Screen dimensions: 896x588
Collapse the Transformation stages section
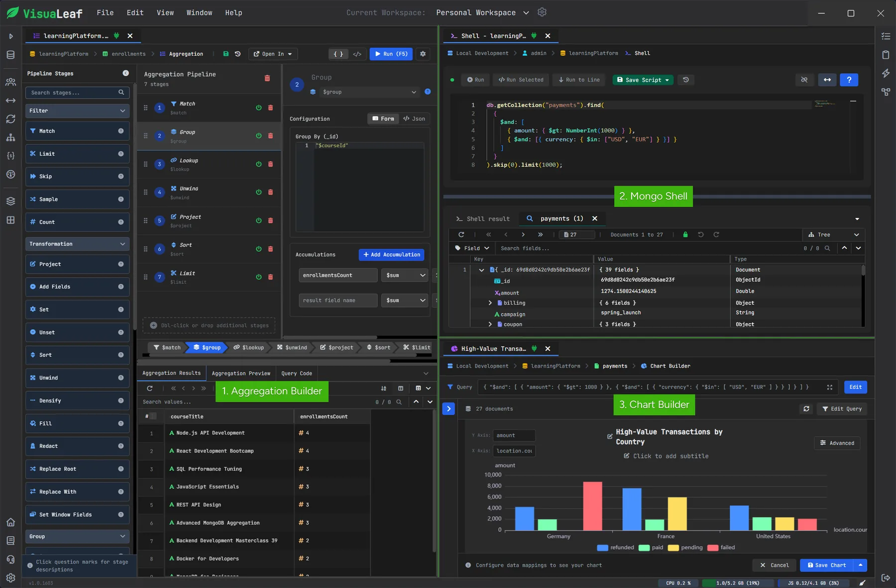point(77,244)
